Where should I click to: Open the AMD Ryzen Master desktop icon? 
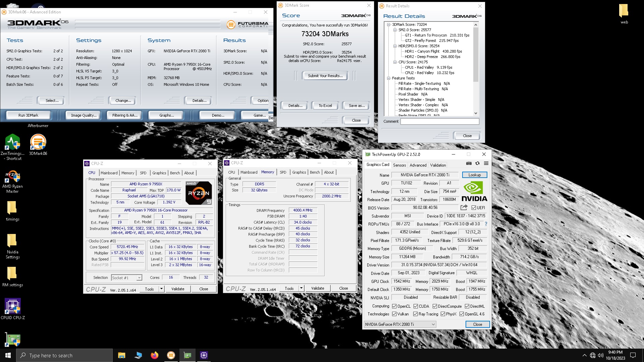[x=12, y=182]
